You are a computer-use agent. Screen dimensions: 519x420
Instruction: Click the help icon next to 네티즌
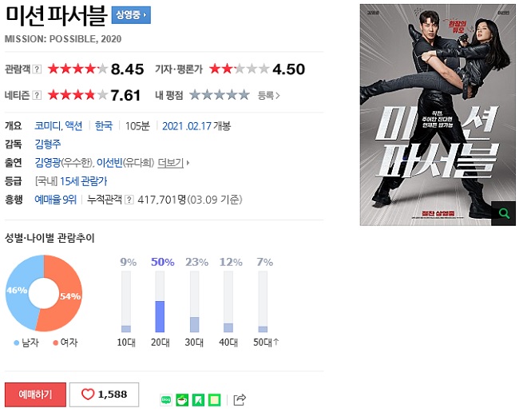pyautogui.click(x=37, y=95)
